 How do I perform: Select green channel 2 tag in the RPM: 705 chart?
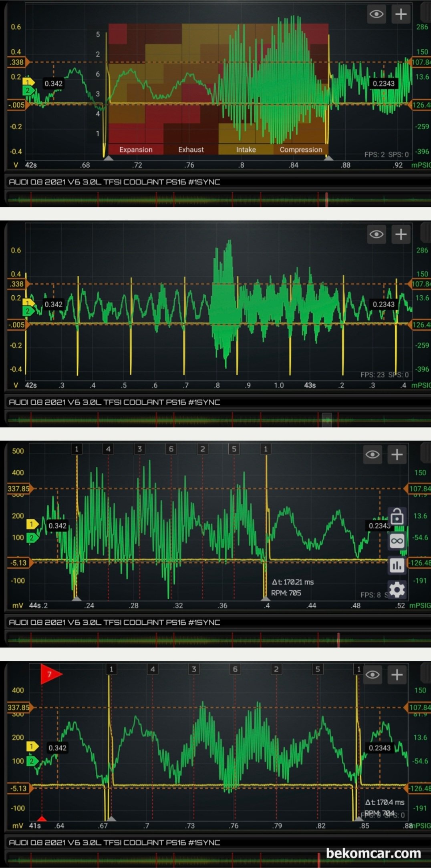[x=32, y=537]
